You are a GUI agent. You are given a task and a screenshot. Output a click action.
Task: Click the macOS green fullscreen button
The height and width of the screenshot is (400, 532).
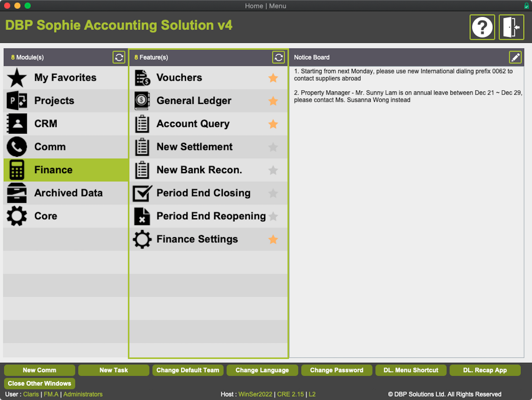[x=27, y=6]
